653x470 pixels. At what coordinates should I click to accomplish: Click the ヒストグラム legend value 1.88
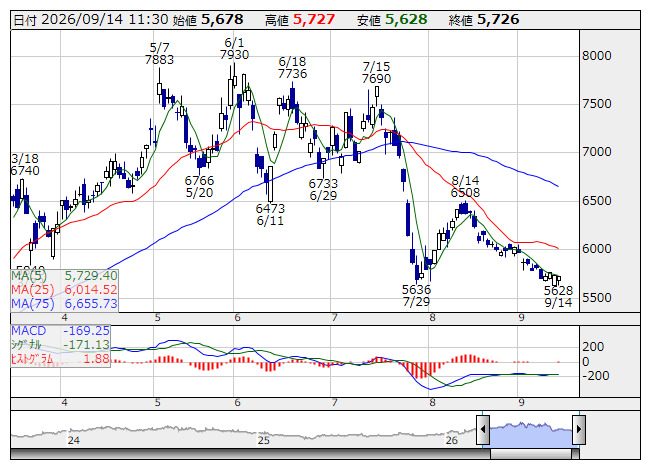96,358
